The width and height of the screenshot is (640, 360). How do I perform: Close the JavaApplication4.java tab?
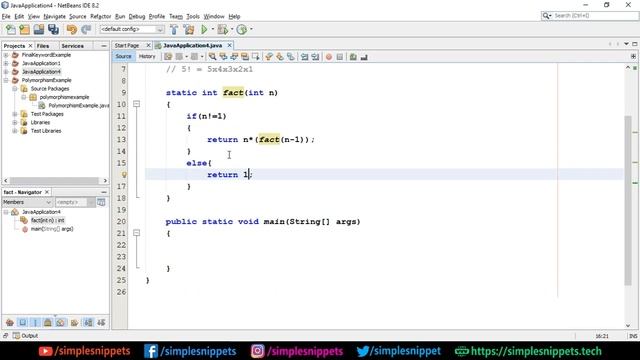(229, 45)
